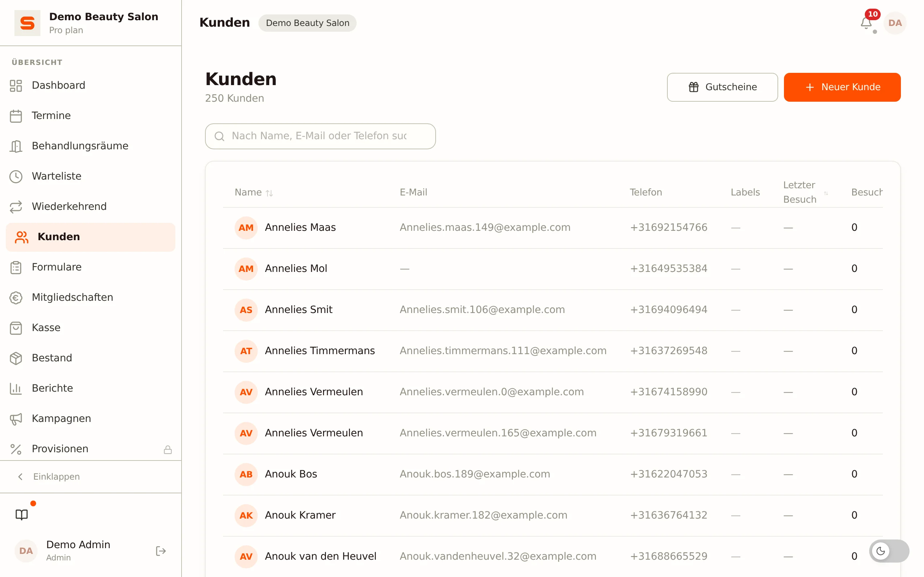Open the help book icon in the sidebar
Image resolution: width=924 pixels, height=577 pixels.
tap(22, 514)
